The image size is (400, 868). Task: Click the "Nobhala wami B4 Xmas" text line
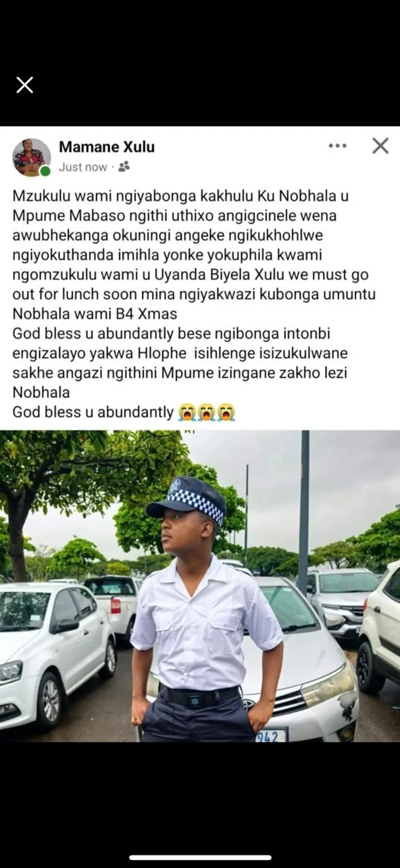click(x=95, y=314)
